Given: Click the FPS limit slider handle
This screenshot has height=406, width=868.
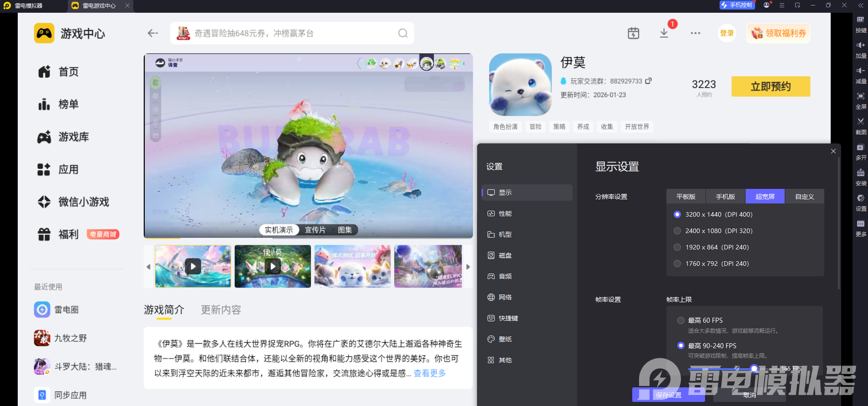Looking at the screenshot, I should pos(754,369).
